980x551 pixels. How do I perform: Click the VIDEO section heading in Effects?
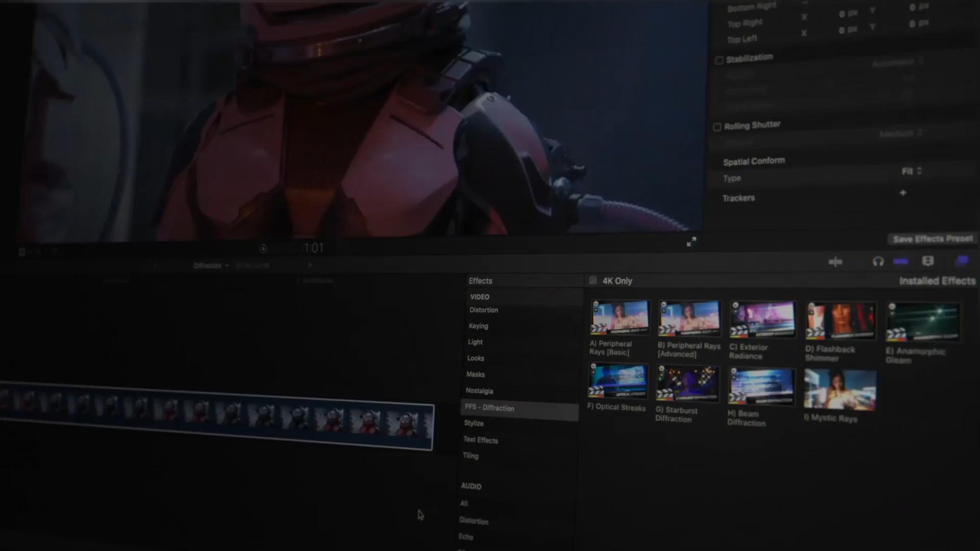[480, 297]
